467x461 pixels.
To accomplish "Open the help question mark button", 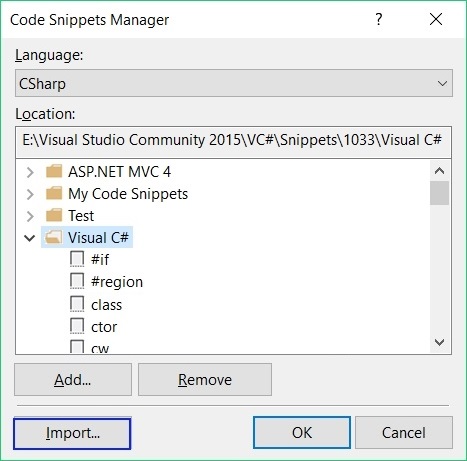I will [x=378, y=19].
